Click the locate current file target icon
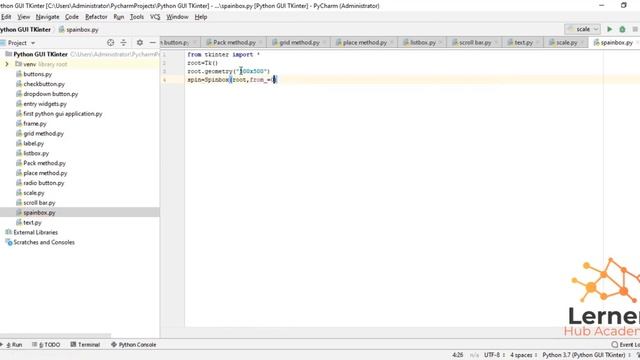The height and width of the screenshot is (360, 640). click(110, 42)
